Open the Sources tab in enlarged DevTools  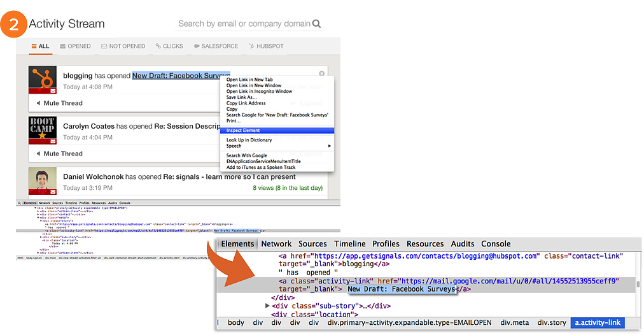point(312,244)
